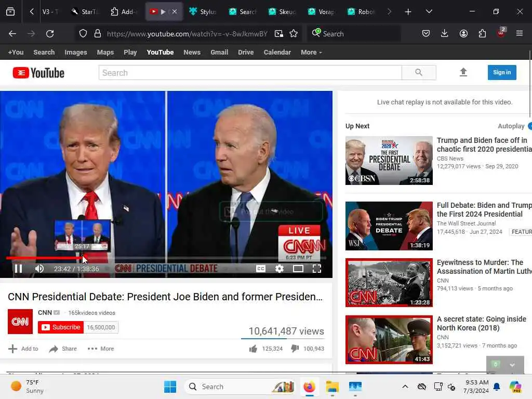Switch to the Robo tab

coord(362,11)
